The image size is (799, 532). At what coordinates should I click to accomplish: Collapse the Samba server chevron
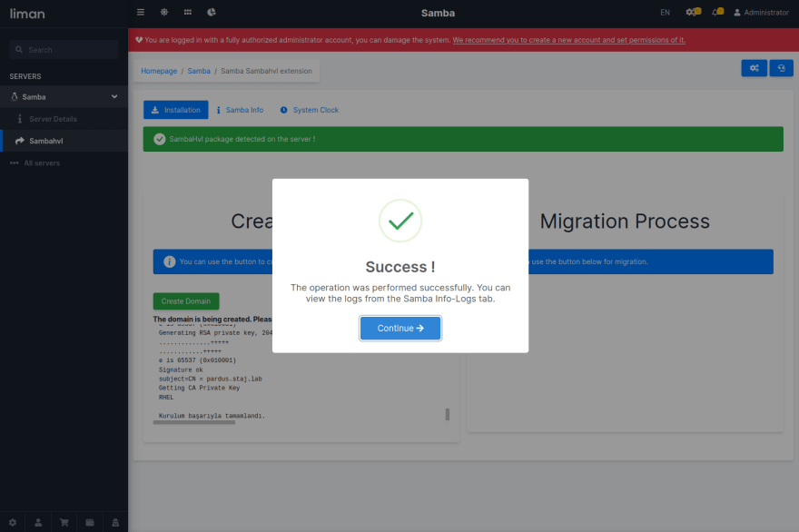pos(114,97)
